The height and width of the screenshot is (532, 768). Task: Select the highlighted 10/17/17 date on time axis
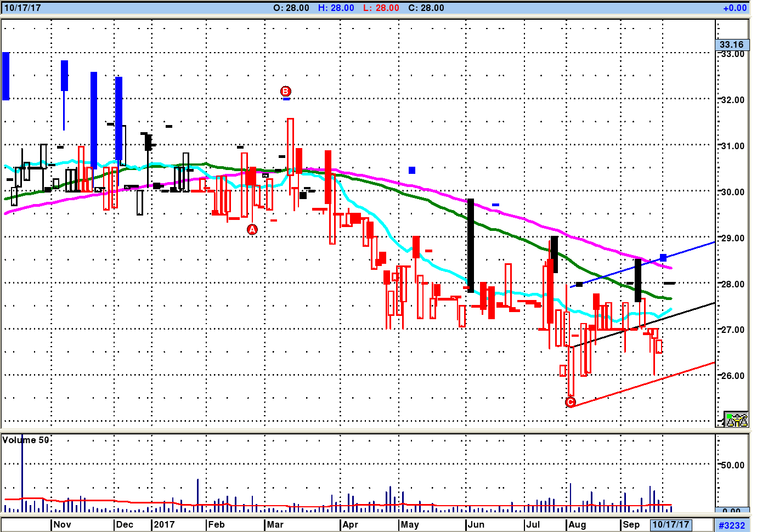point(670,524)
